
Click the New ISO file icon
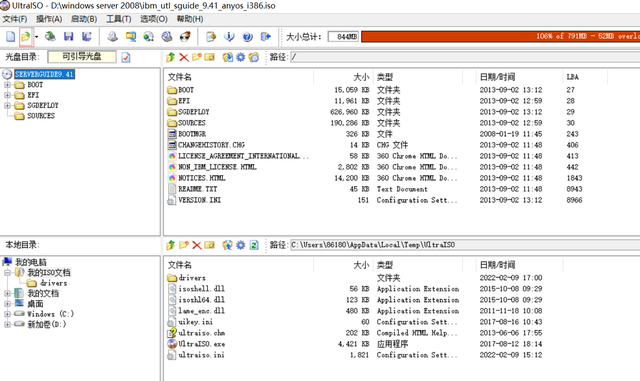10,37
